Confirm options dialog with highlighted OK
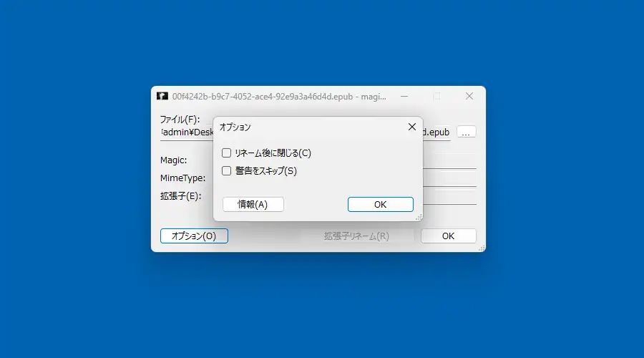This screenshot has width=644, height=358. 381,204
